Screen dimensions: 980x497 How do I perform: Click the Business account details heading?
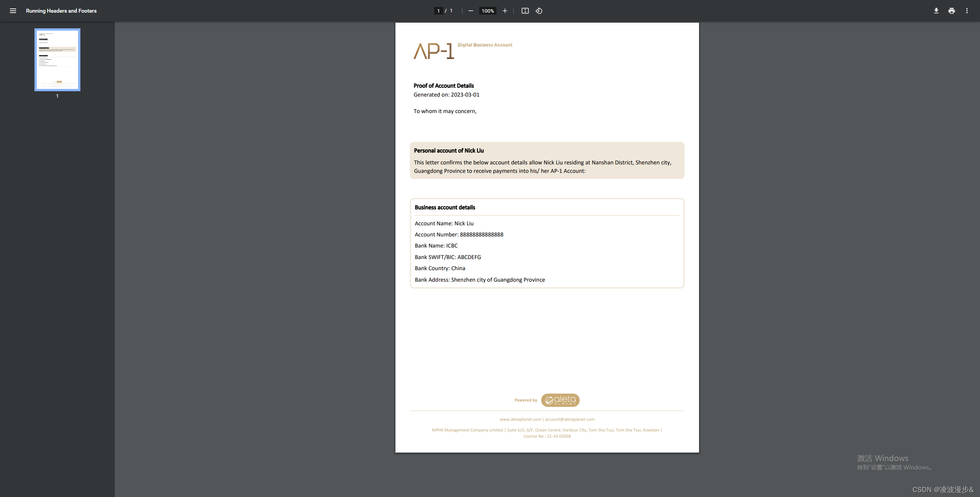445,207
